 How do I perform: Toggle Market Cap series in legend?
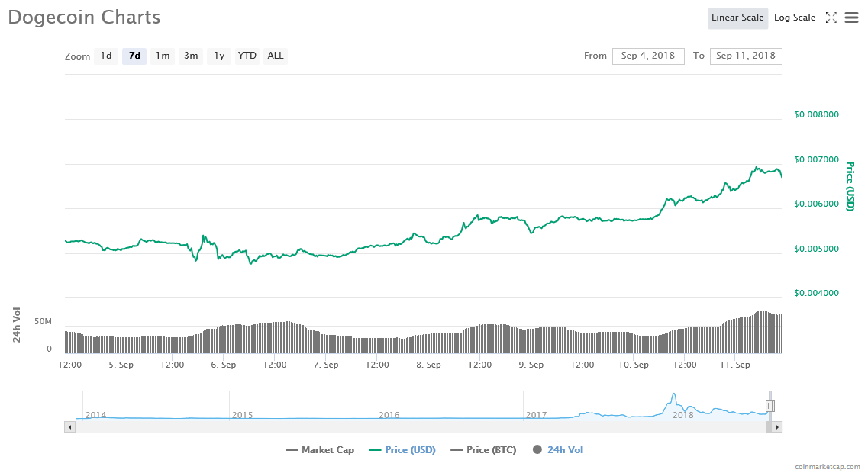pos(320,450)
